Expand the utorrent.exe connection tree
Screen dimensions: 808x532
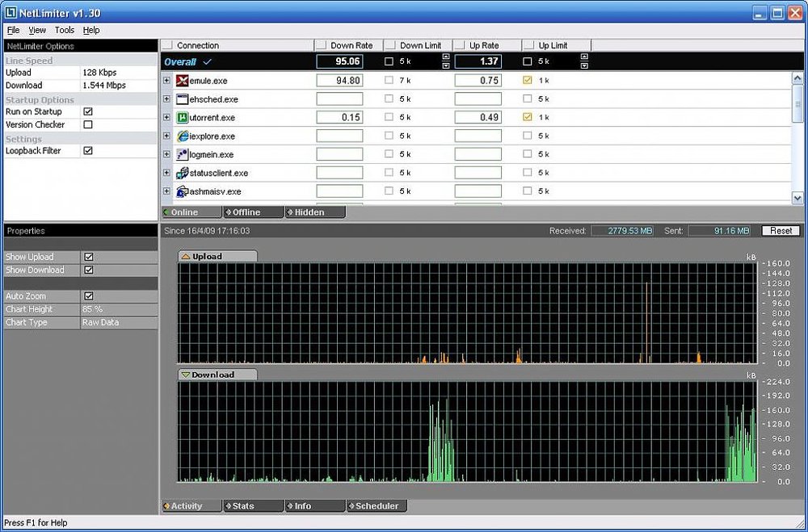pos(166,117)
